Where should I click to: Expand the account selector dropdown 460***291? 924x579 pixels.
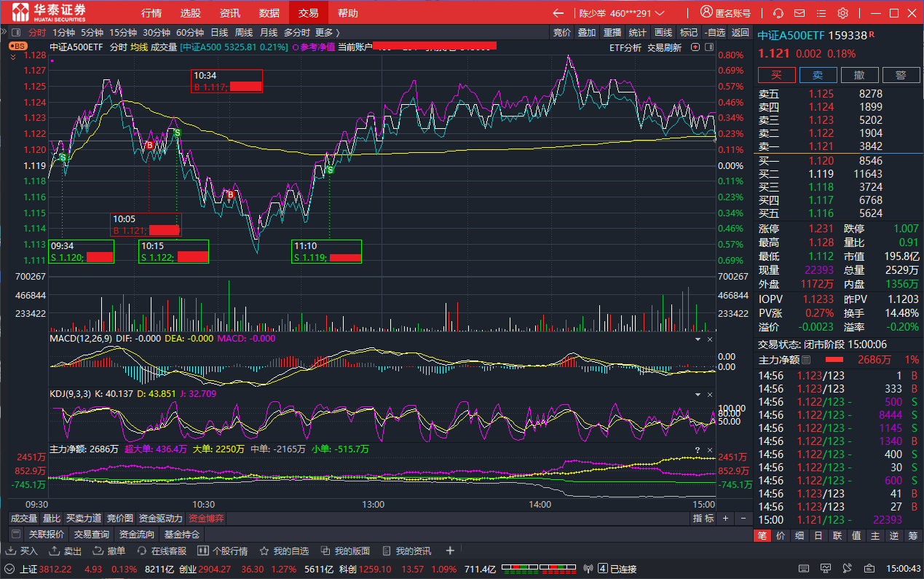point(660,13)
